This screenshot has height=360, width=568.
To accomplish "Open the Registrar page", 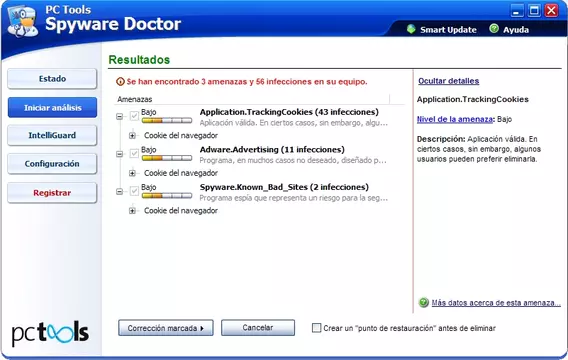I will coord(52,193).
